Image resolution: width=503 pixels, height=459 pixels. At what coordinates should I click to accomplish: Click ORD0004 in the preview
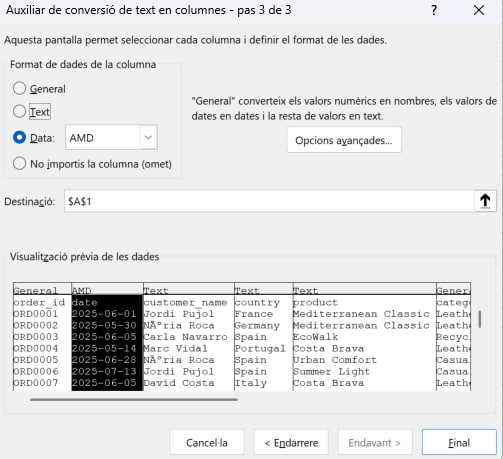35,349
